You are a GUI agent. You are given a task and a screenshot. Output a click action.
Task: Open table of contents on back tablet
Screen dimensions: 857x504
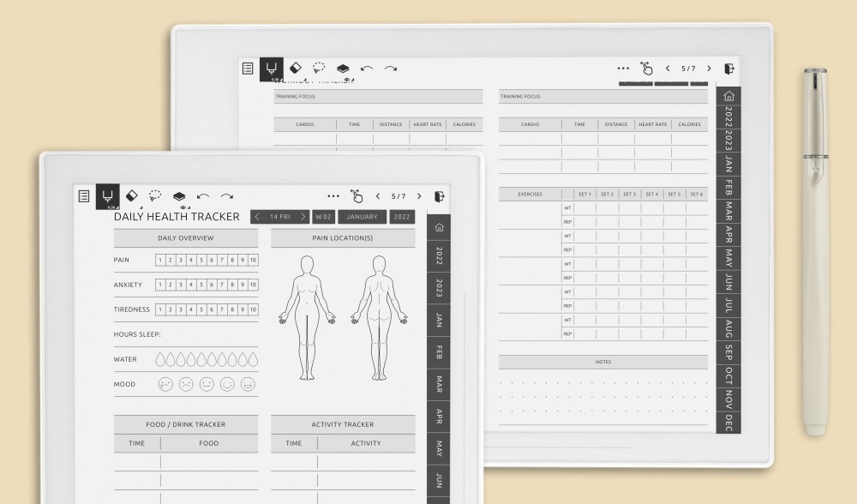tap(248, 69)
